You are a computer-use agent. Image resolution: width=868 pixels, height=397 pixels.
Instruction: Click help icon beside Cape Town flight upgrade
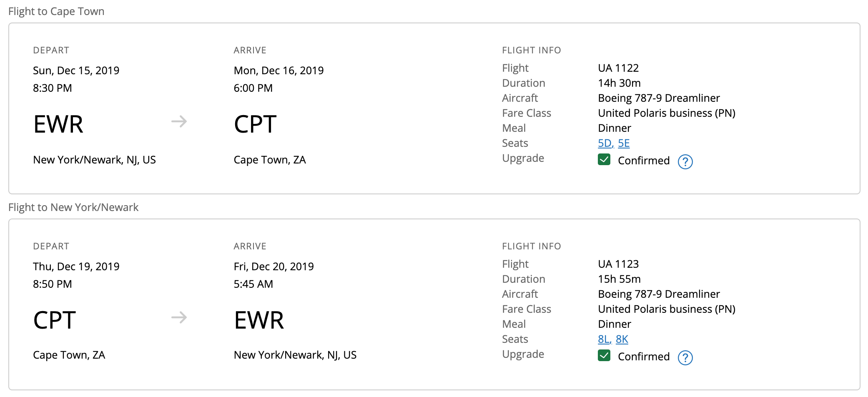tap(685, 161)
